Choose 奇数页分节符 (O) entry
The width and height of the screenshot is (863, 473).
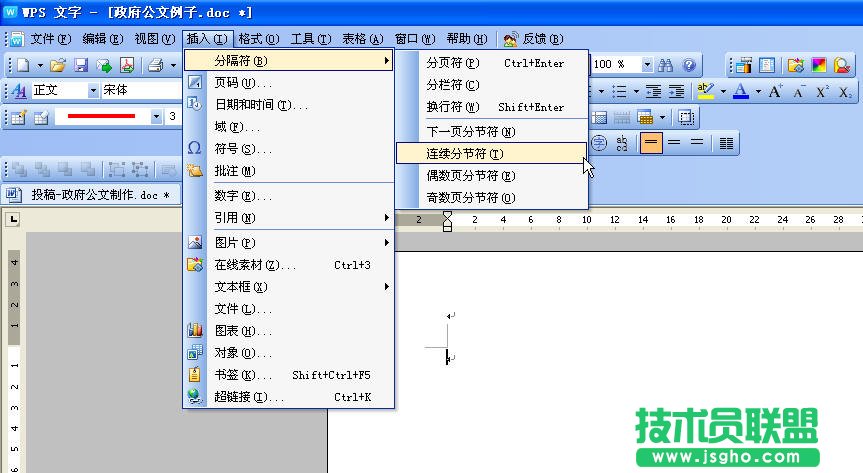point(491,197)
